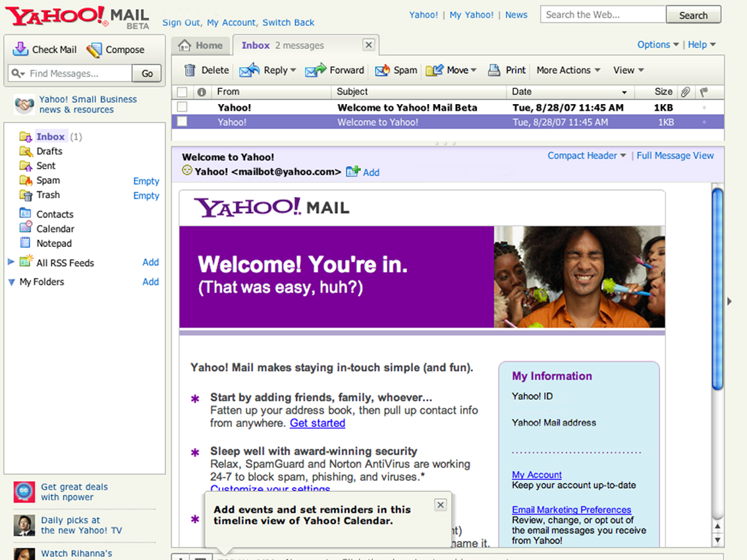Screen dimensions: 747x560
Task: Add a new RSS feed
Action: pyautogui.click(x=151, y=262)
